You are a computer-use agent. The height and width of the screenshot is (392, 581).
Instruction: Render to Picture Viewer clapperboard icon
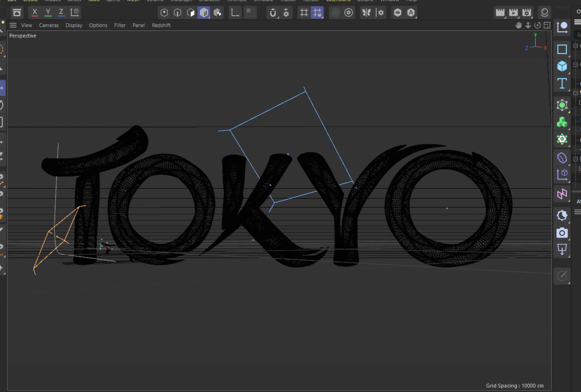(513, 12)
